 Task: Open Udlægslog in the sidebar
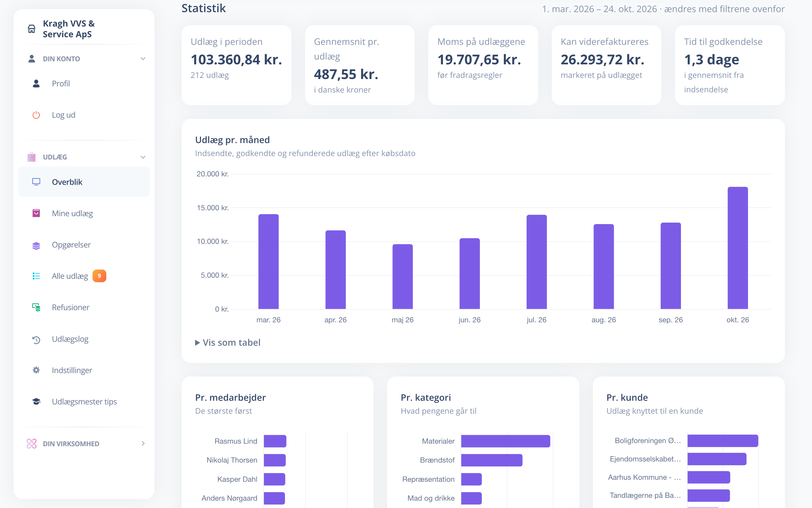coord(84,339)
